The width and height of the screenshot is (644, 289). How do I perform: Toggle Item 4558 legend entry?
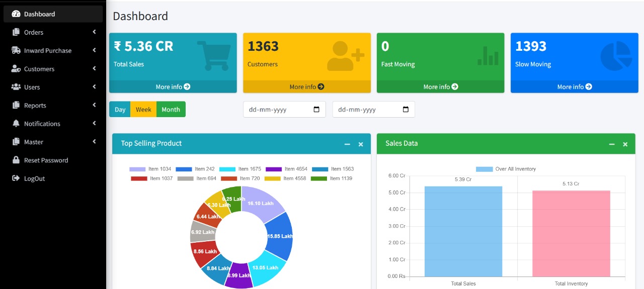click(285, 178)
